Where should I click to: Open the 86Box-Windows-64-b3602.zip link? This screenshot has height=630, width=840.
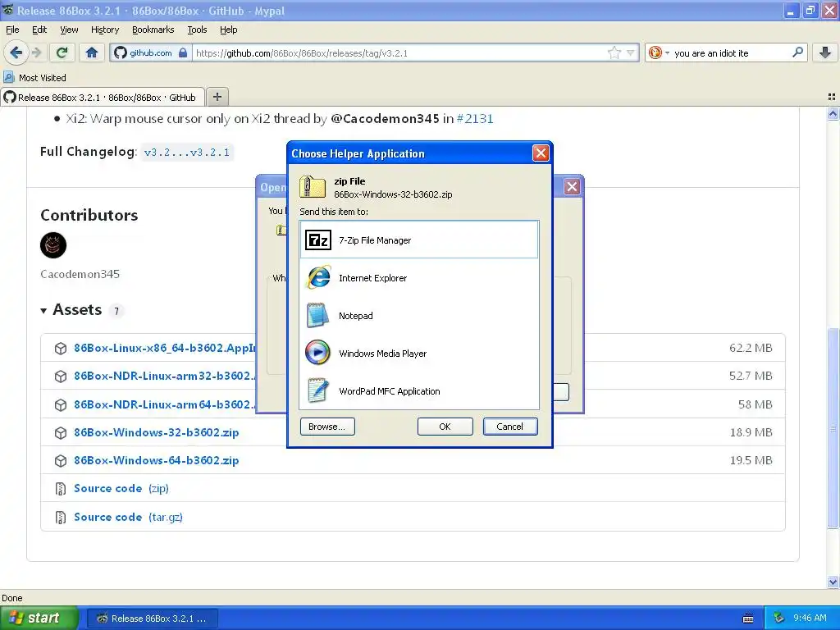click(x=157, y=460)
